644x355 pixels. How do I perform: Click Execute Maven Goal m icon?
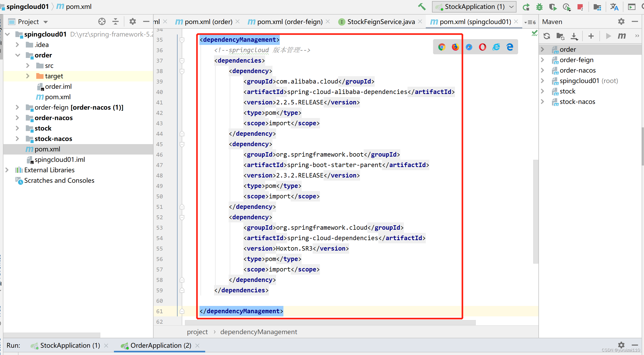click(x=622, y=36)
